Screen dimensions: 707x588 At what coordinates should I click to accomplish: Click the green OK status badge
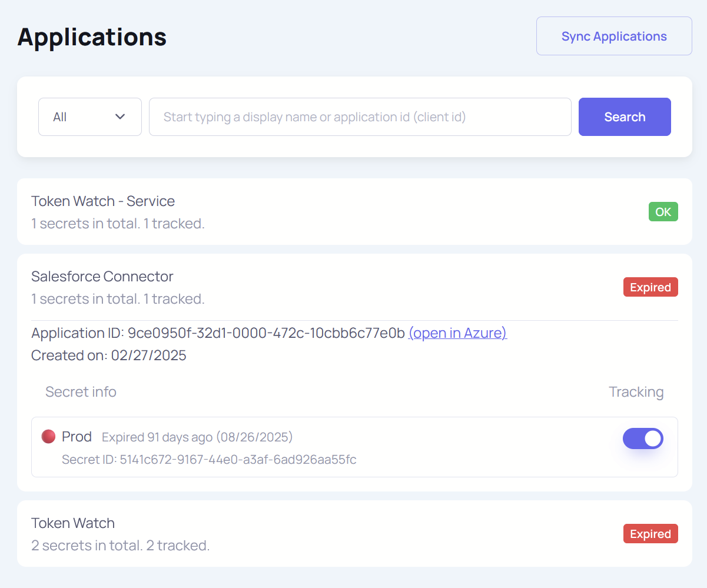[x=663, y=212]
